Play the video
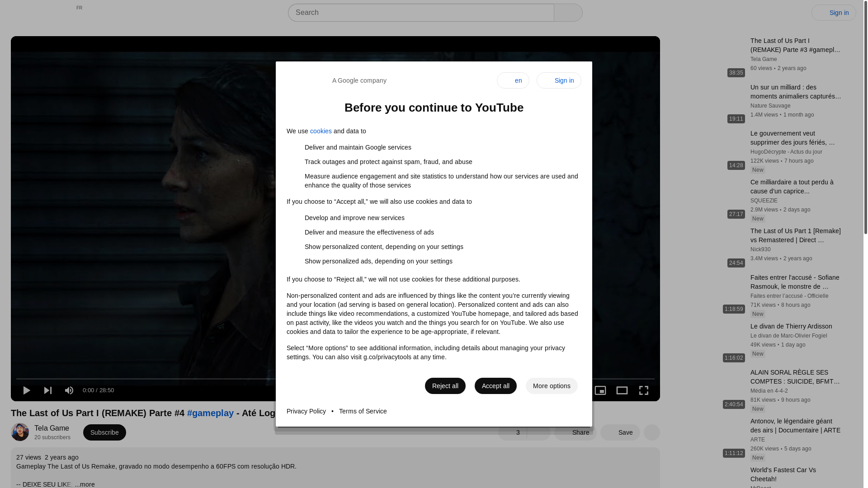Screen dimensions: 868x488 click(26, 390)
